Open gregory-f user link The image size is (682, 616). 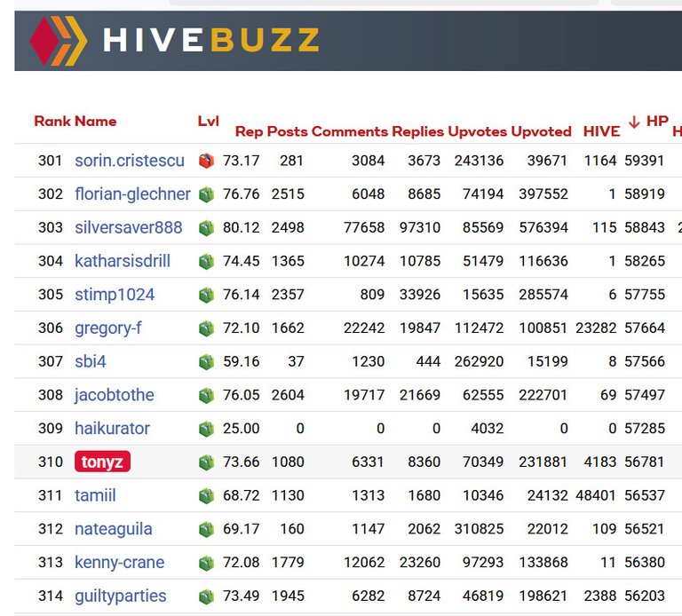(x=107, y=328)
